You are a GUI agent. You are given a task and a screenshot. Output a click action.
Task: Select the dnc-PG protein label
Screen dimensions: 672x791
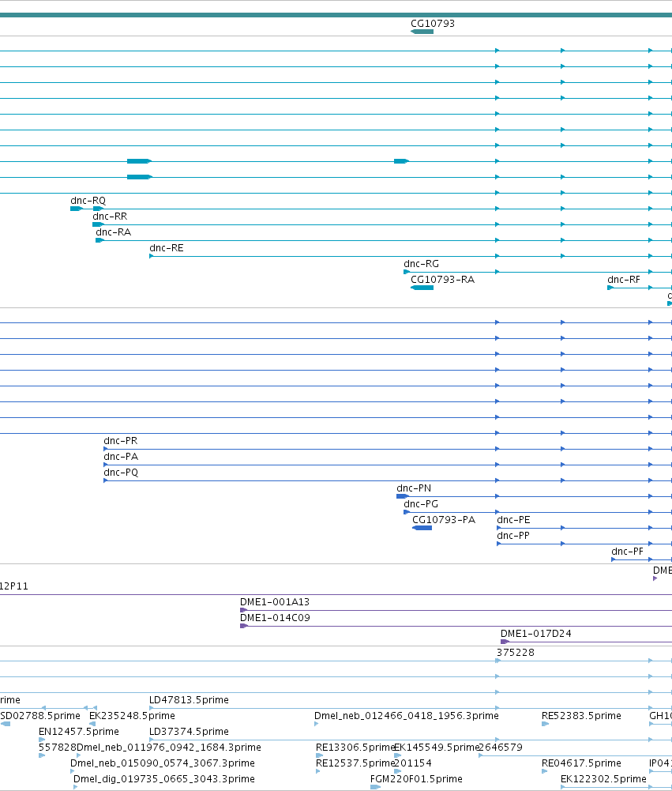421,504
